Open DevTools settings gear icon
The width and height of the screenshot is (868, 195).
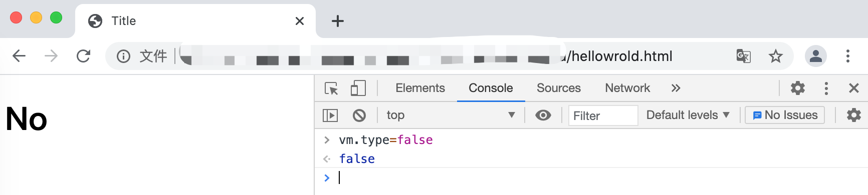(798, 88)
